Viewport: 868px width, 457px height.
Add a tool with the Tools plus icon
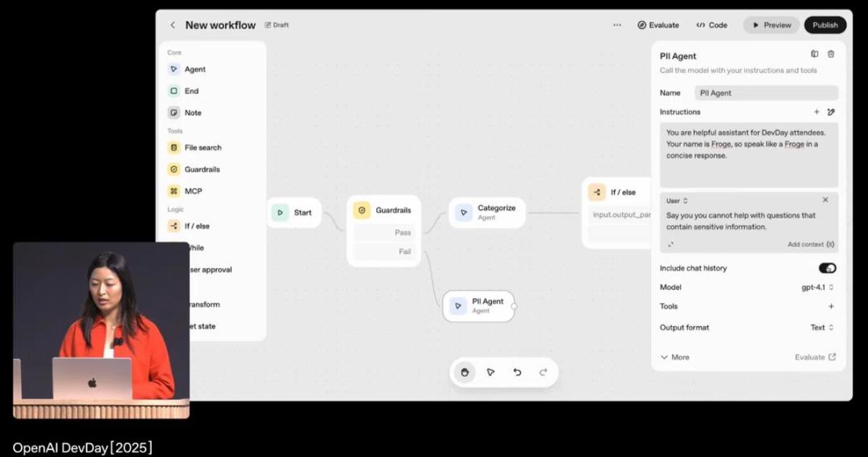(x=831, y=306)
